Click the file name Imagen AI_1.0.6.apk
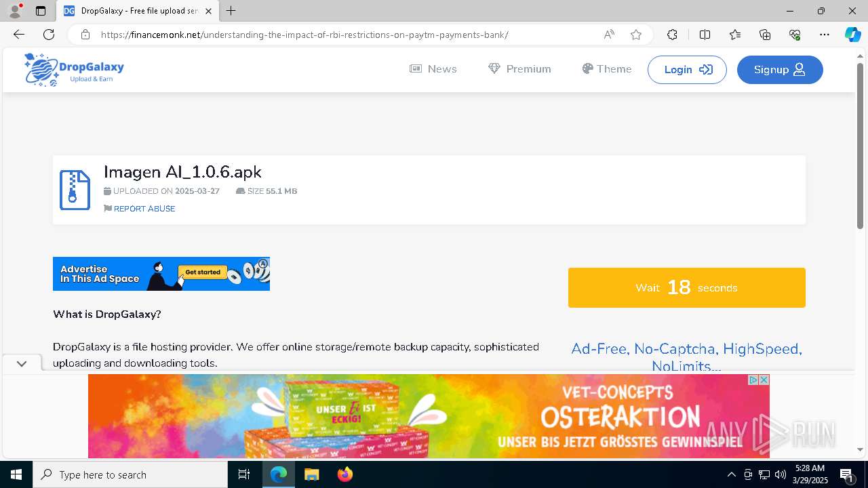 [x=182, y=172]
